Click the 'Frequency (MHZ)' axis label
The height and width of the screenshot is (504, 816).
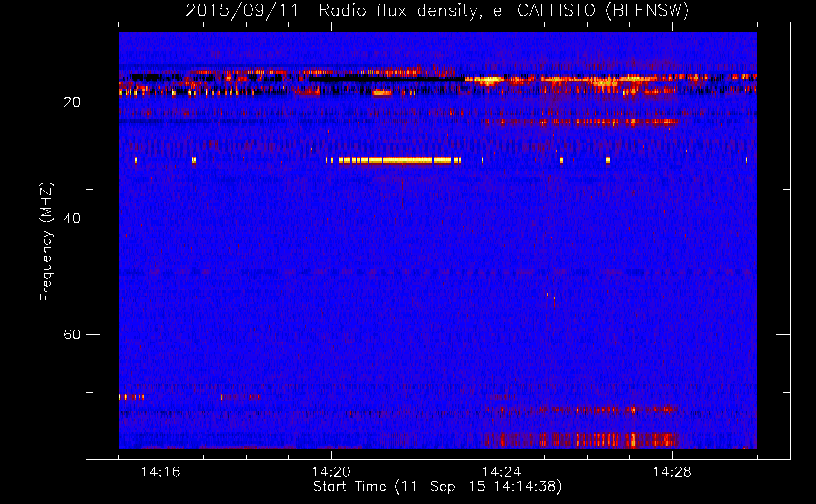coord(46,242)
